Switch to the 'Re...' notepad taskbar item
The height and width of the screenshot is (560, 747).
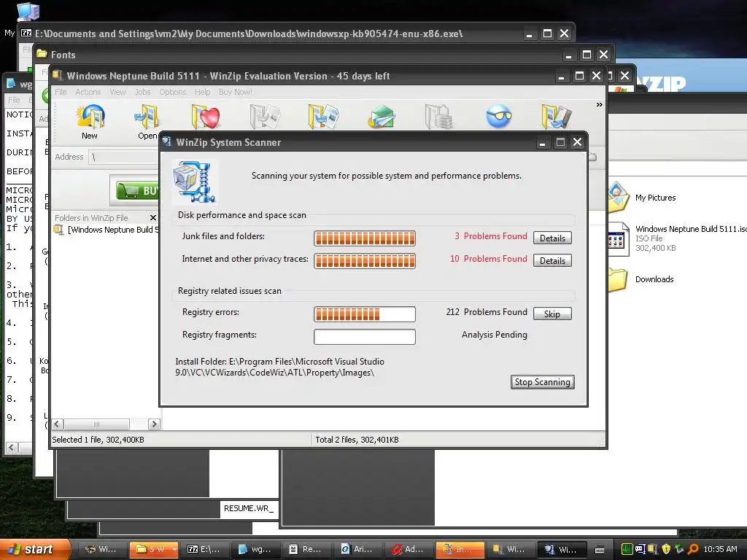pyautogui.click(x=307, y=549)
